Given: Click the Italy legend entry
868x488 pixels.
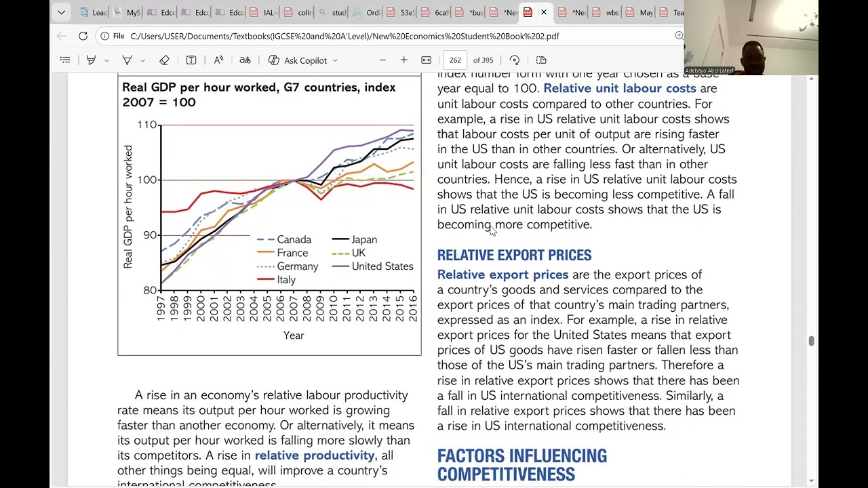Looking at the screenshot, I should click(277, 279).
